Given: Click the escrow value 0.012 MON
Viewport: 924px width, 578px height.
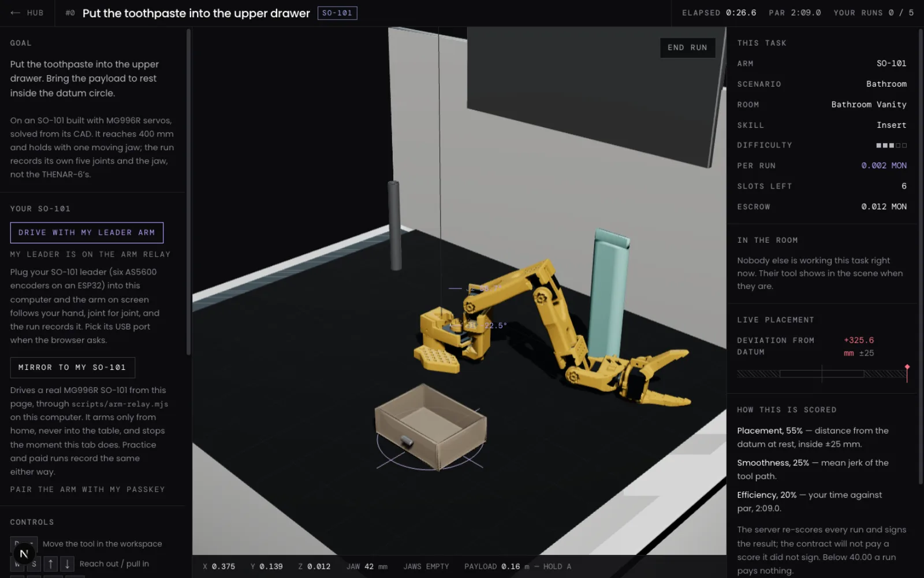Looking at the screenshot, I should 884,206.
